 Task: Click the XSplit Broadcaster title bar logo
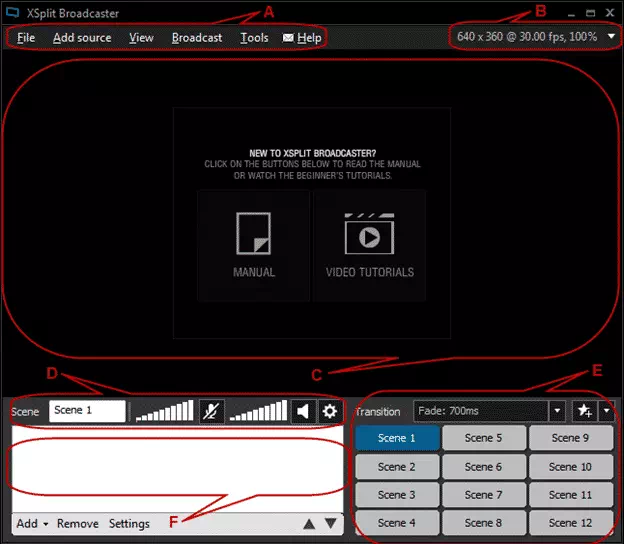tap(12, 13)
